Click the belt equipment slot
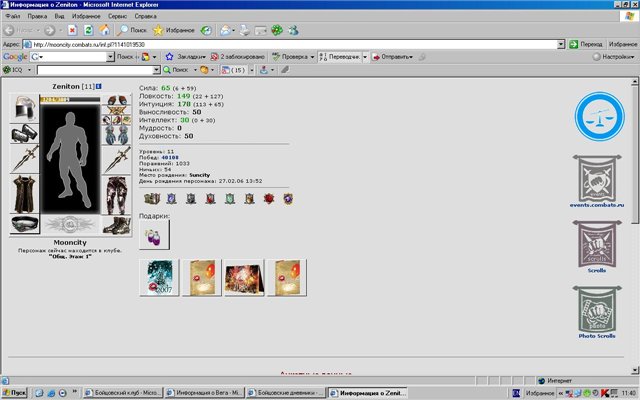The width and height of the screenshot is (640, 400). [x=24, y=224]
